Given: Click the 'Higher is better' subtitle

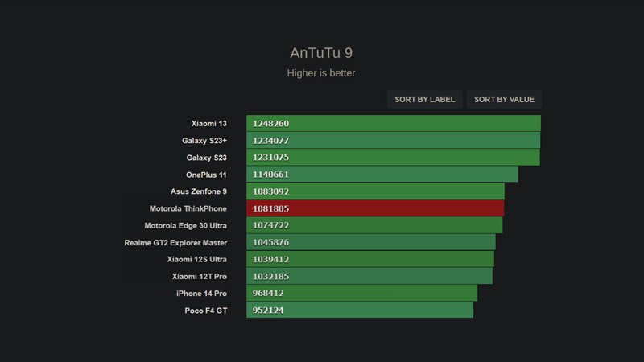Looking at the screenshot, I should click(321, 73).
